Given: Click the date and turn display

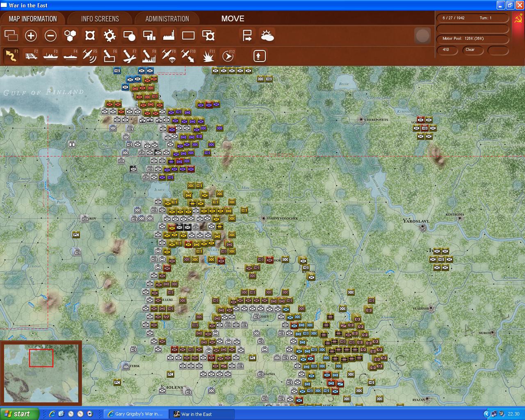Looking at the screenshot, I should pyautogui.click(x=472, y=18).
